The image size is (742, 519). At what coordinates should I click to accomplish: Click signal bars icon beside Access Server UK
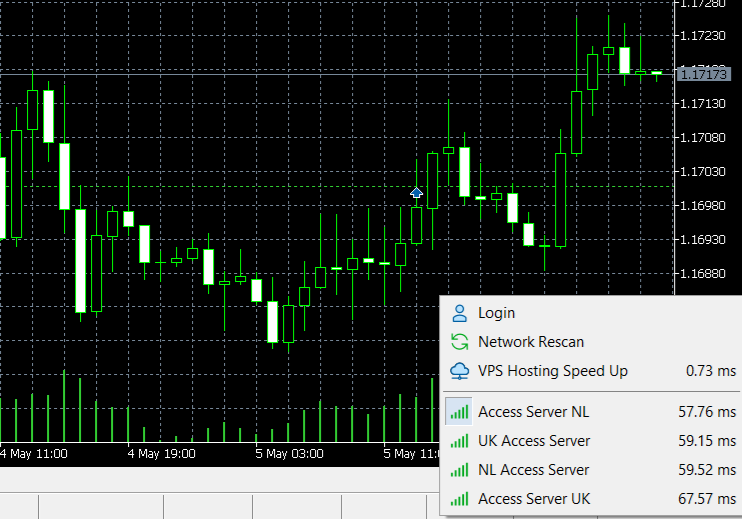(459, 499)
